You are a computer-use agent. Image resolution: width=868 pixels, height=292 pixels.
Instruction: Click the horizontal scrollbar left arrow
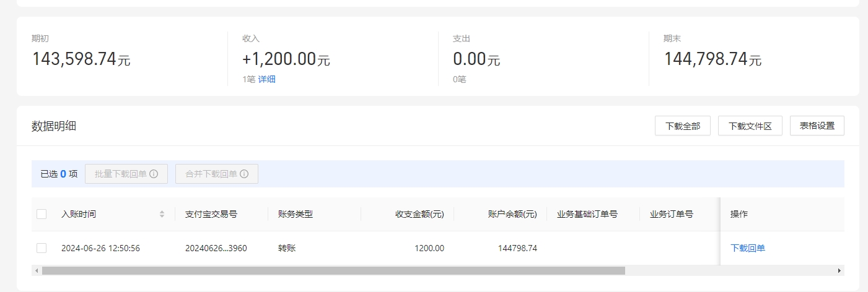pyautogui.click(x=37, y=270)
